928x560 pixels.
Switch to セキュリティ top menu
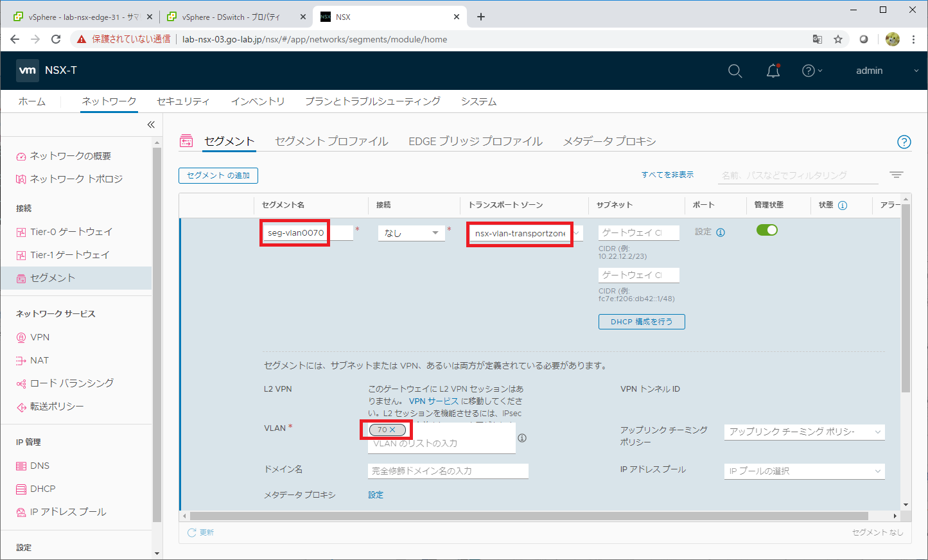183,101
